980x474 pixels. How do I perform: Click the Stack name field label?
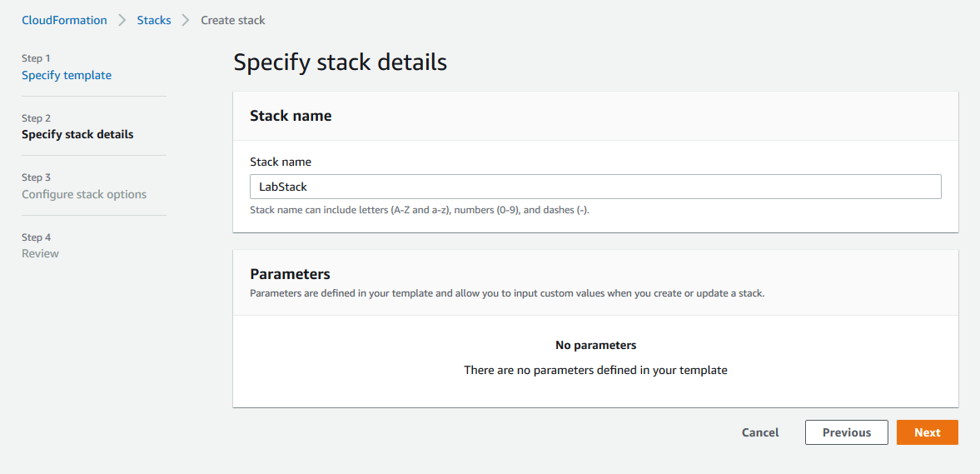[281, 162]
